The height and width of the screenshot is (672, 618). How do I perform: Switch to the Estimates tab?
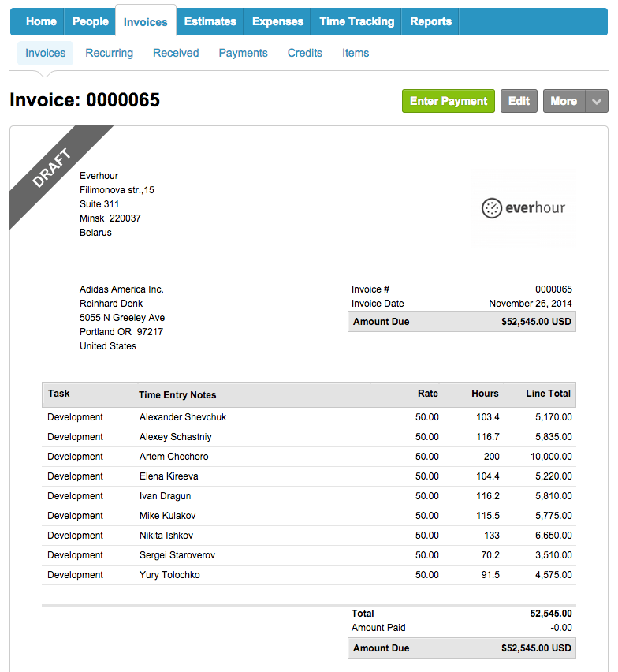210,21
